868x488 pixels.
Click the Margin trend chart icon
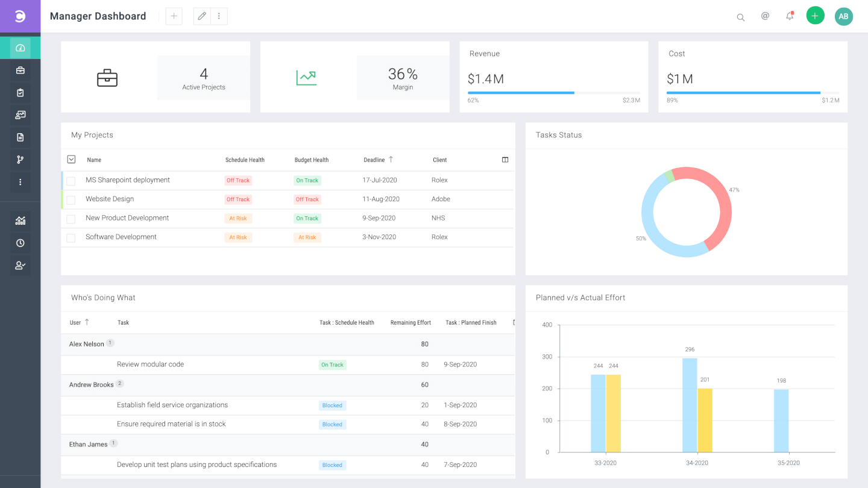click(306, 78)
